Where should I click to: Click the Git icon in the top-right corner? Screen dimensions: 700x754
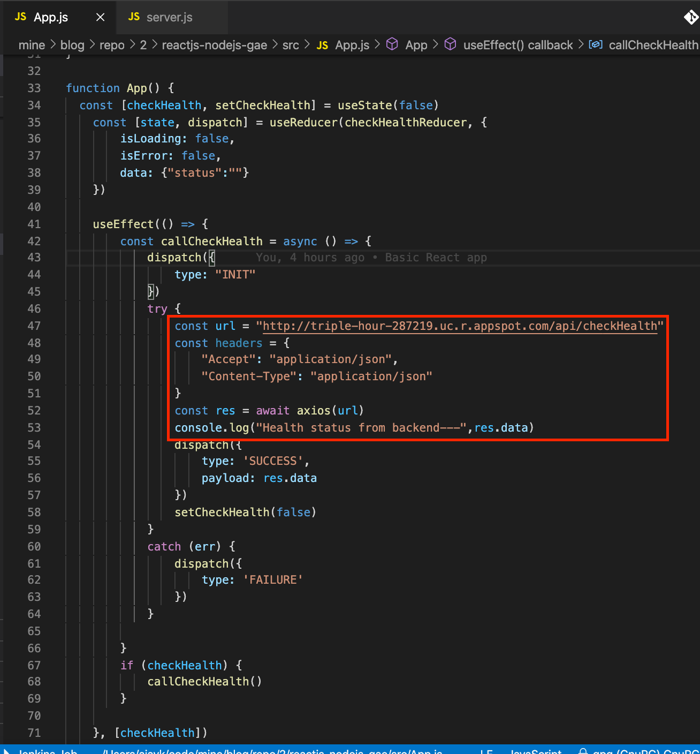pos(691,18)
